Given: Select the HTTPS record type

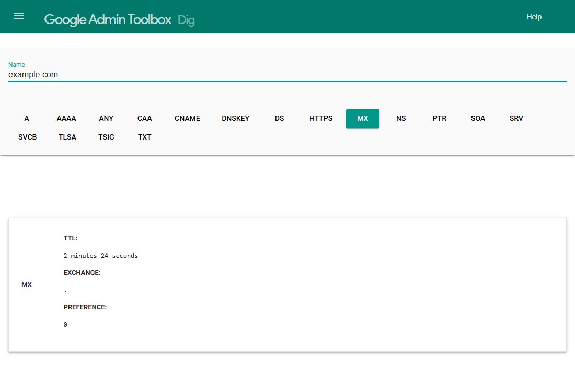Looking at the screenshot, I should click(321, 119).
